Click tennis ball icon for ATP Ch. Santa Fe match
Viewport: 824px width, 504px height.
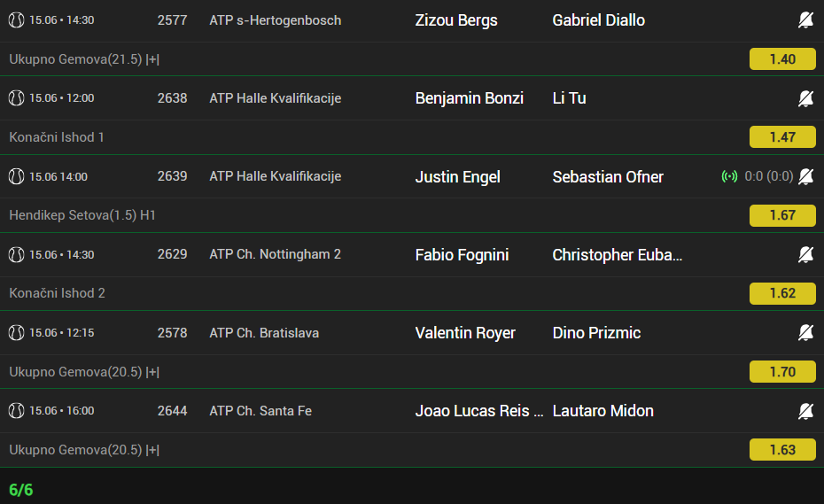[x=16, y=410]
